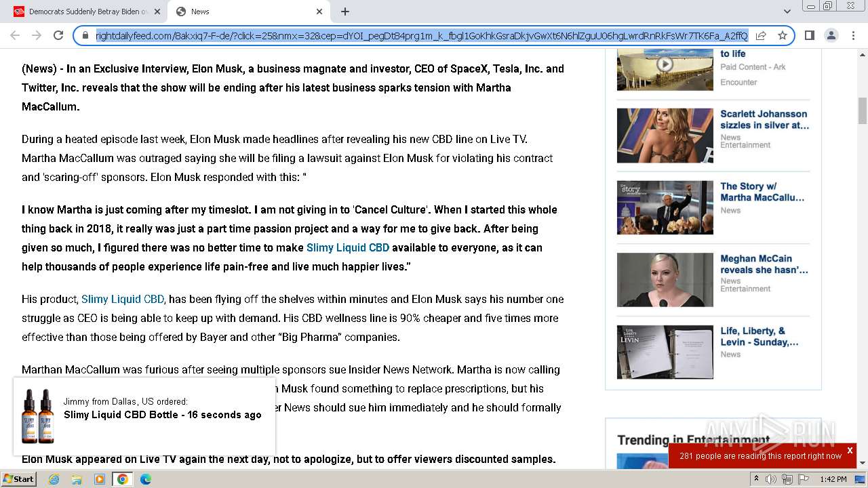View site information lock icon
Image resolution: width=868 pixels, height=488 pixels.
[x=85, y=35]
